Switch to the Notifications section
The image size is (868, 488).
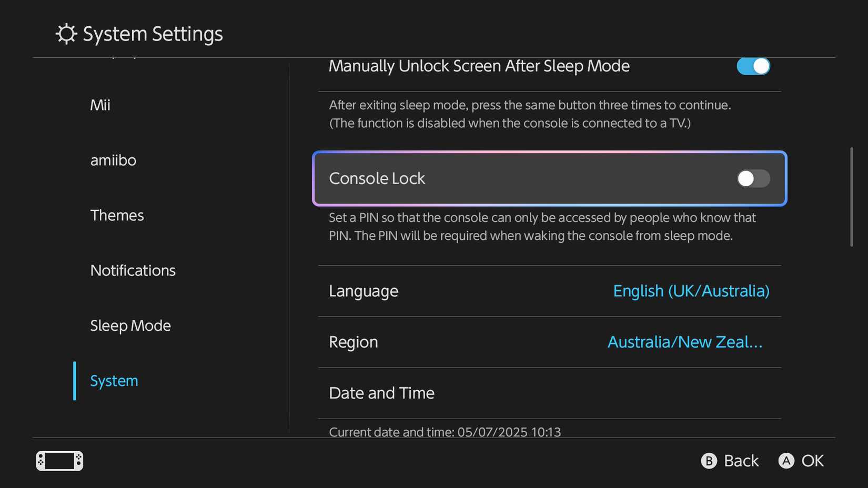pyautogui.click(x=133, y=270)
